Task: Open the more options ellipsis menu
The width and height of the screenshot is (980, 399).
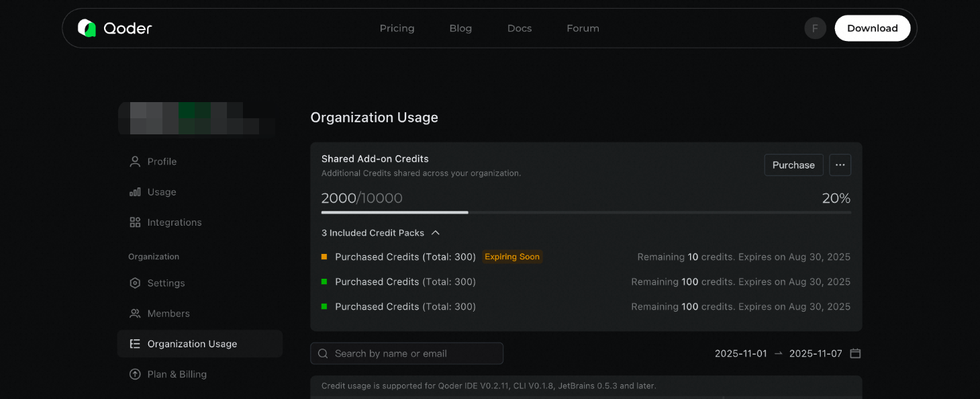Action: (x=840, y=165)
